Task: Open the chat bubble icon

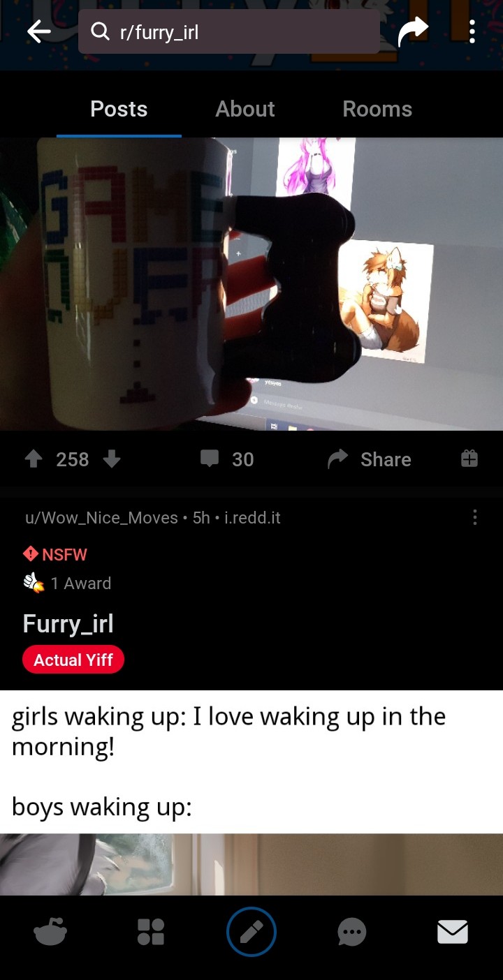Action: (x=352, y=932)
